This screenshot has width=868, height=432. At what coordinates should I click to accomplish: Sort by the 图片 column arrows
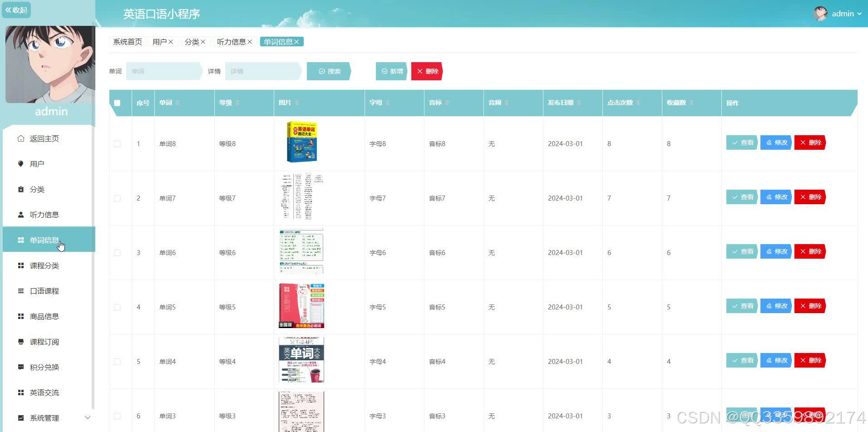(296, 103)
